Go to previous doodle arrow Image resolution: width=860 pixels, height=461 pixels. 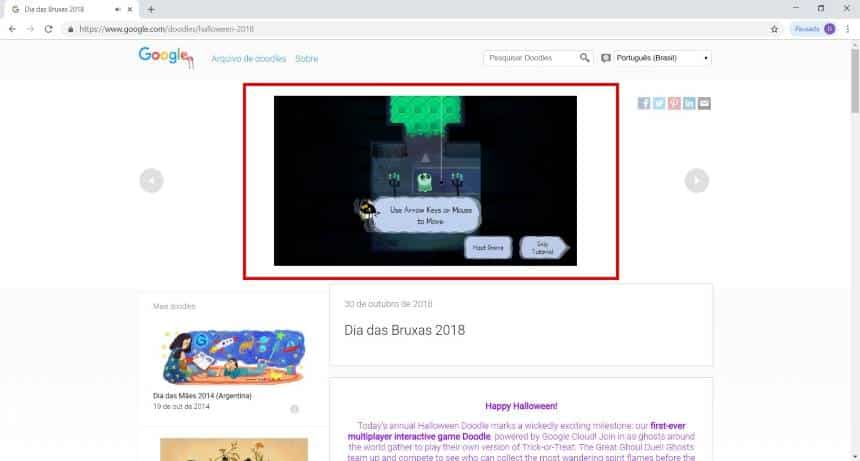click(x=151, y=180)
